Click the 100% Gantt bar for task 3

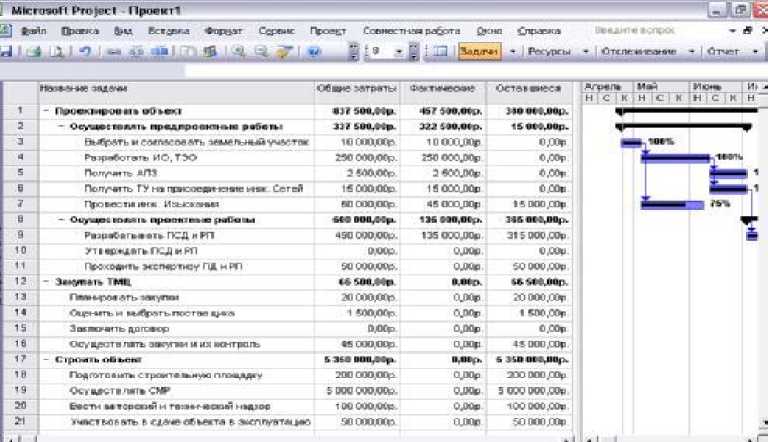point(631,143)
